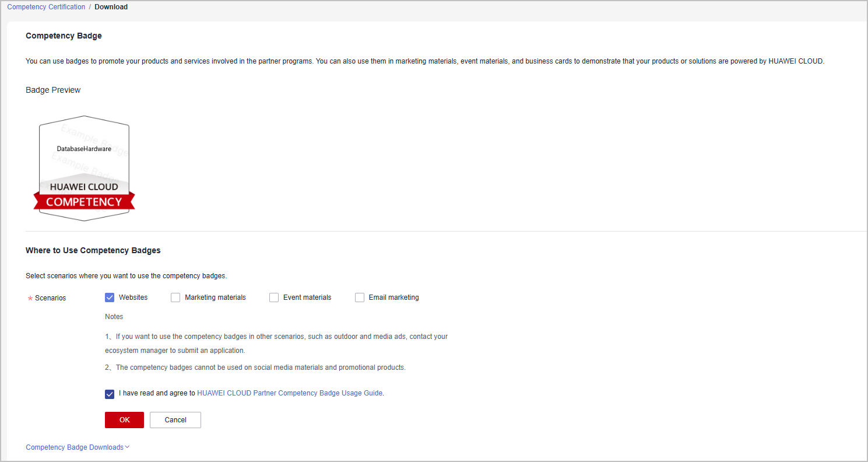Click the DatabaseHardware badge preview image
This screenshot has height=462, width=868.
[x=84, y=169]
